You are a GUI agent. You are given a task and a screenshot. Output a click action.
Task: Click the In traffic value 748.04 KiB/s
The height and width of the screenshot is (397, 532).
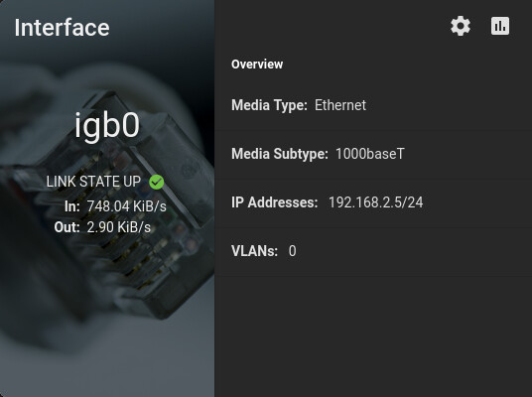(127, 206)
